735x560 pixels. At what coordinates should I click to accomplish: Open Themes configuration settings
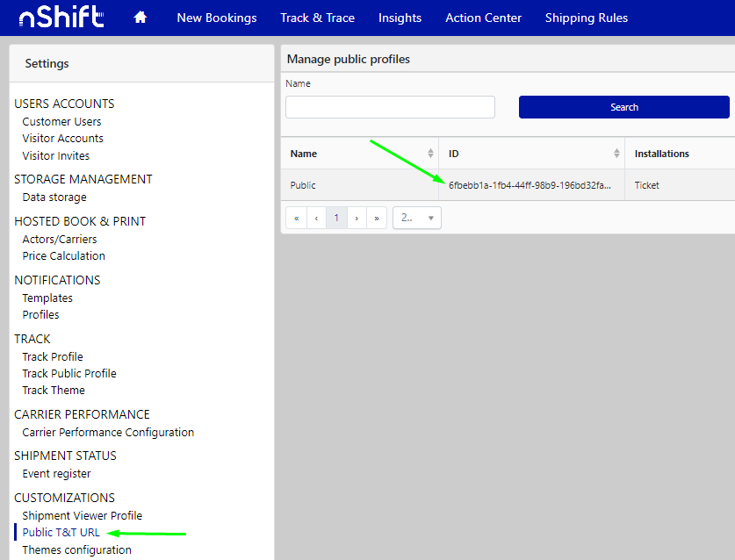tap(77, 549)
